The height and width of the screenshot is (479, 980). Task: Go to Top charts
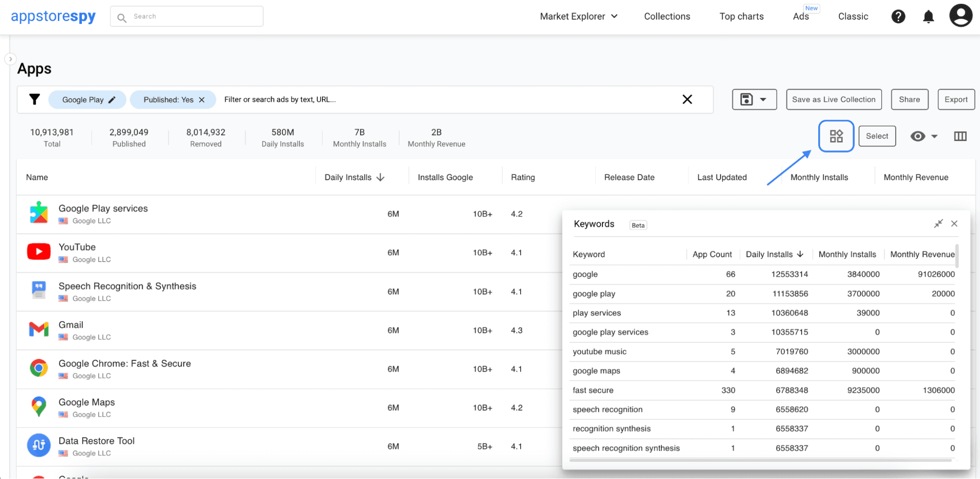pyautogui.click(x=741, y=17)
